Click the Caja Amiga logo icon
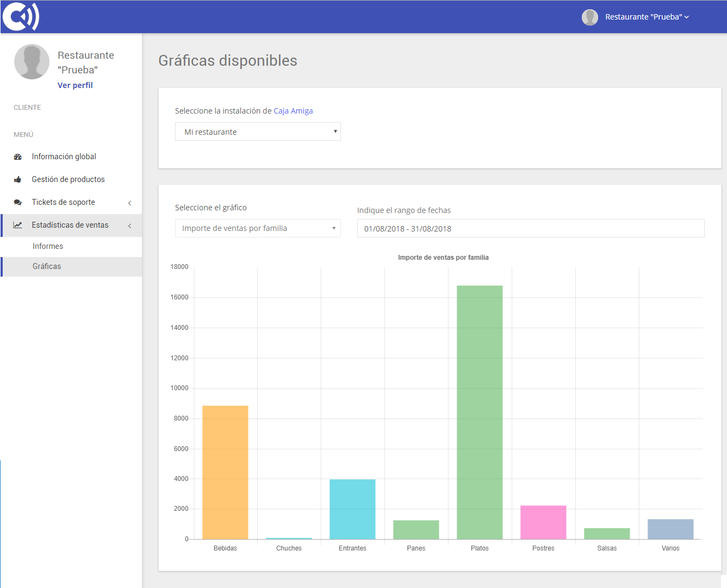The width and height of the screenshot is (727, 588). (21, 17)
